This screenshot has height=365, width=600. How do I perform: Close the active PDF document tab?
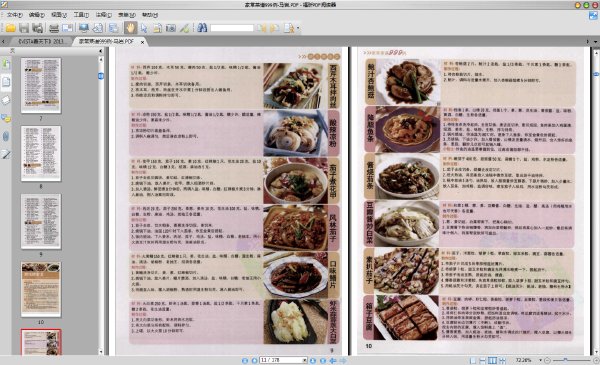click(142, 42)
